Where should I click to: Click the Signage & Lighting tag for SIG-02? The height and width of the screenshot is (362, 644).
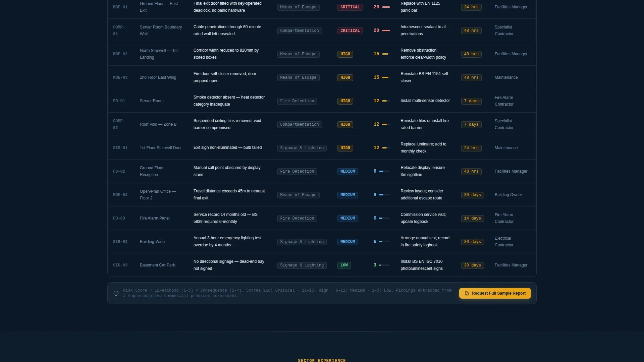pos(302,242)
